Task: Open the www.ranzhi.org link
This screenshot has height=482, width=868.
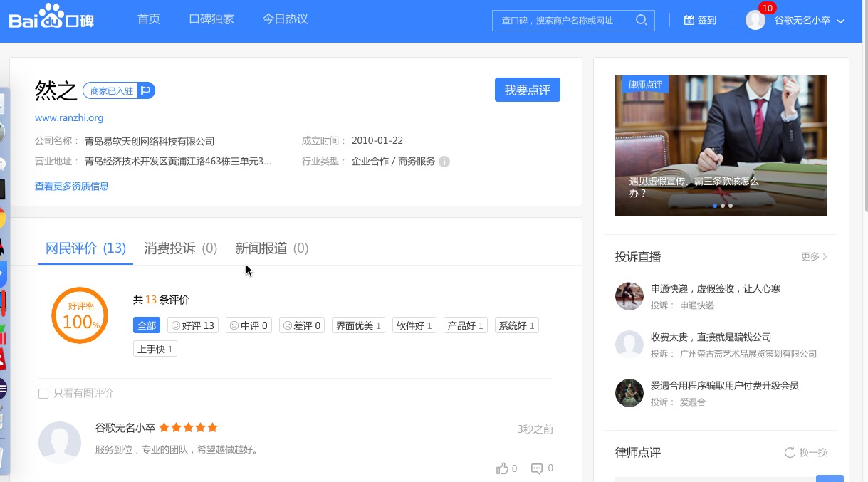Action: tap(69, 118)
